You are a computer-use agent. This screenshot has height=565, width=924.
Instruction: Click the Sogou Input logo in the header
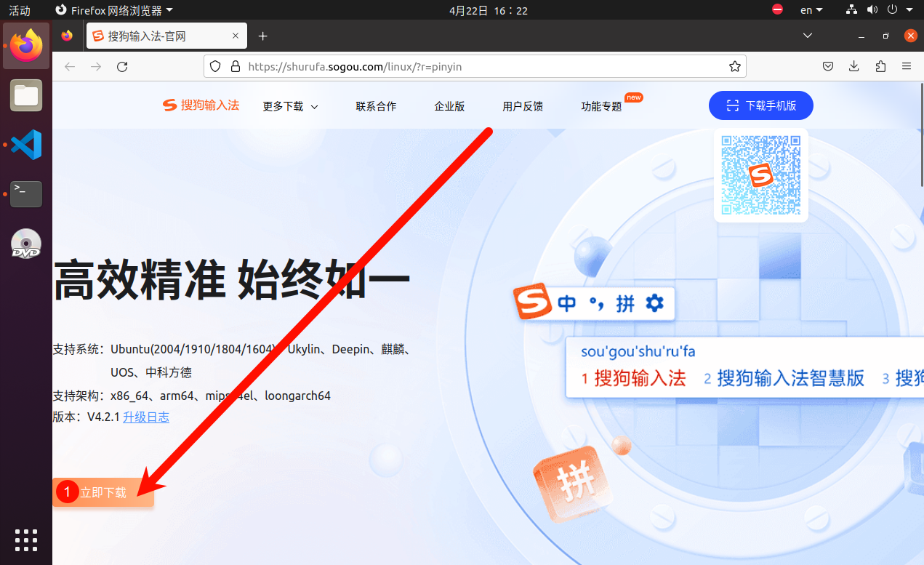(201, 105)
